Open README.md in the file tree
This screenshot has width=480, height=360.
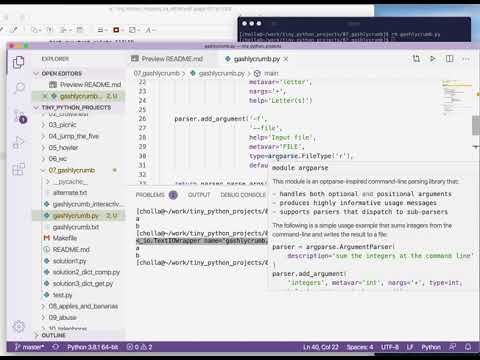point(71,249)
